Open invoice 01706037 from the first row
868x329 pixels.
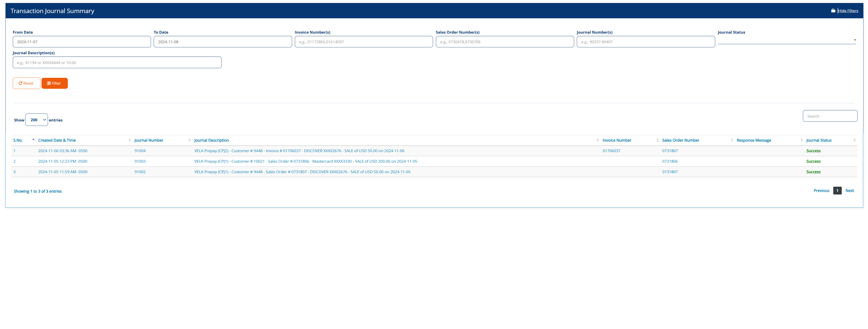[x=611, y=151]
